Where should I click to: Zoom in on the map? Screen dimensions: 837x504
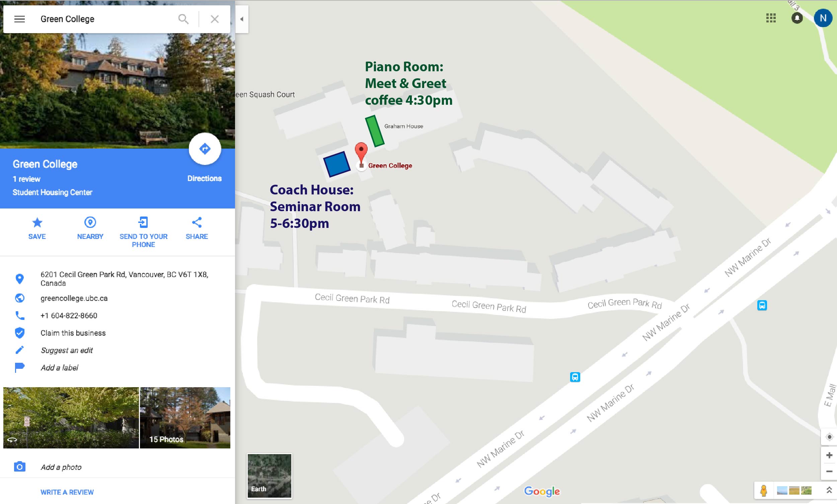tap(829, 455)
